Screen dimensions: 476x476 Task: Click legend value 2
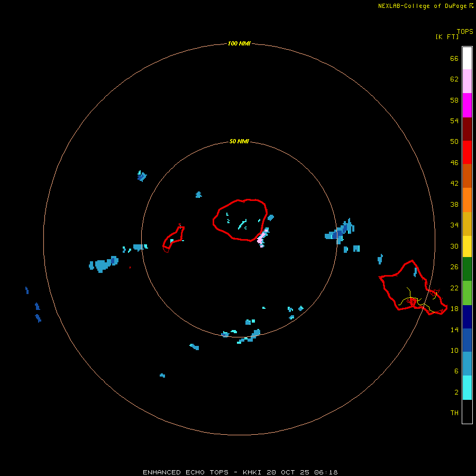[456, 392]
